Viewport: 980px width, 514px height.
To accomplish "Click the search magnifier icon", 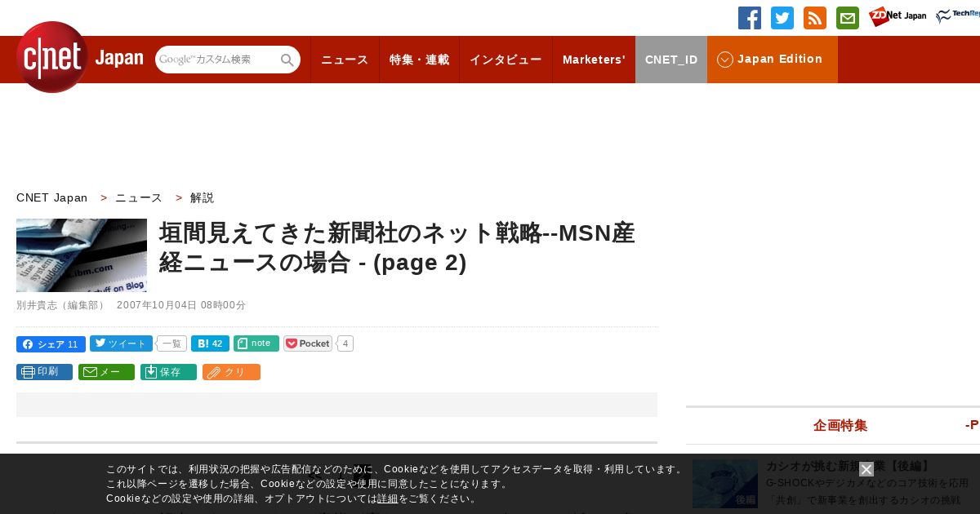I will point(287,60).
